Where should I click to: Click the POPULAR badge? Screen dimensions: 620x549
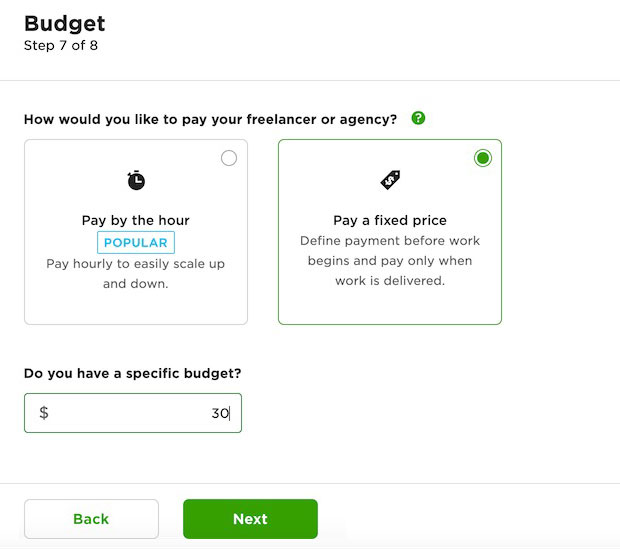136,242
